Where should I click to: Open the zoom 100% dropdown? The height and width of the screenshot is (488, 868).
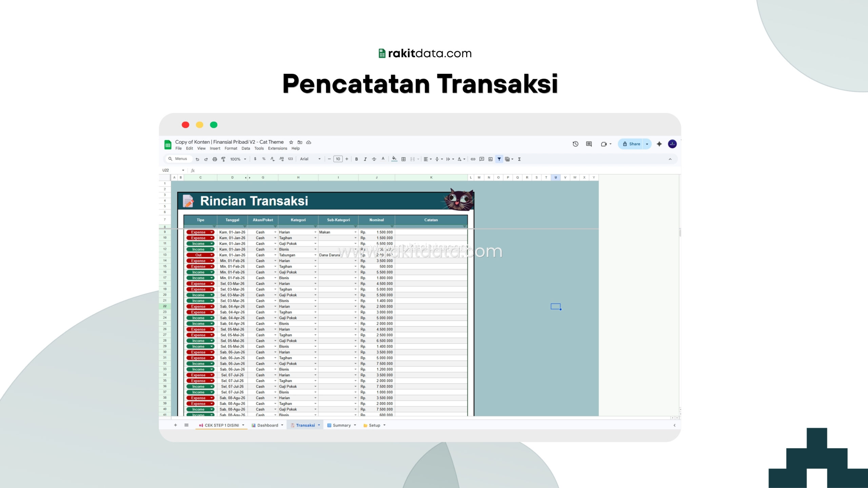pyautogui.click(x=238, y=159)
